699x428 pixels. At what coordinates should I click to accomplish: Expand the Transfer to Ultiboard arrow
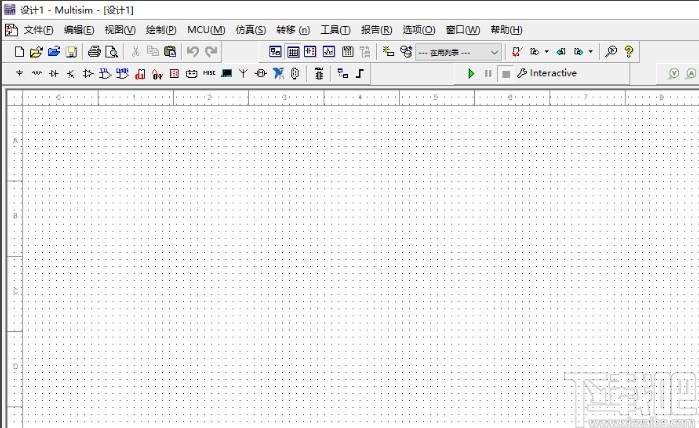point(547,52)
